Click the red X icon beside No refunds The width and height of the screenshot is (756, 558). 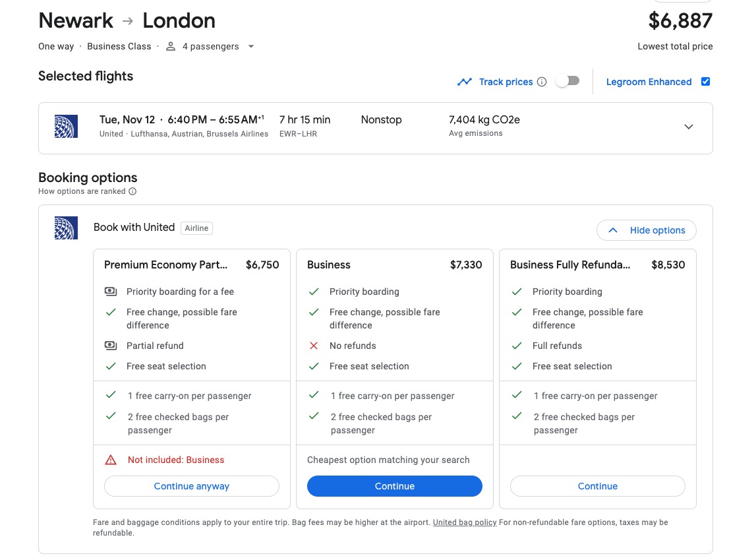click(x=314, y=346)
